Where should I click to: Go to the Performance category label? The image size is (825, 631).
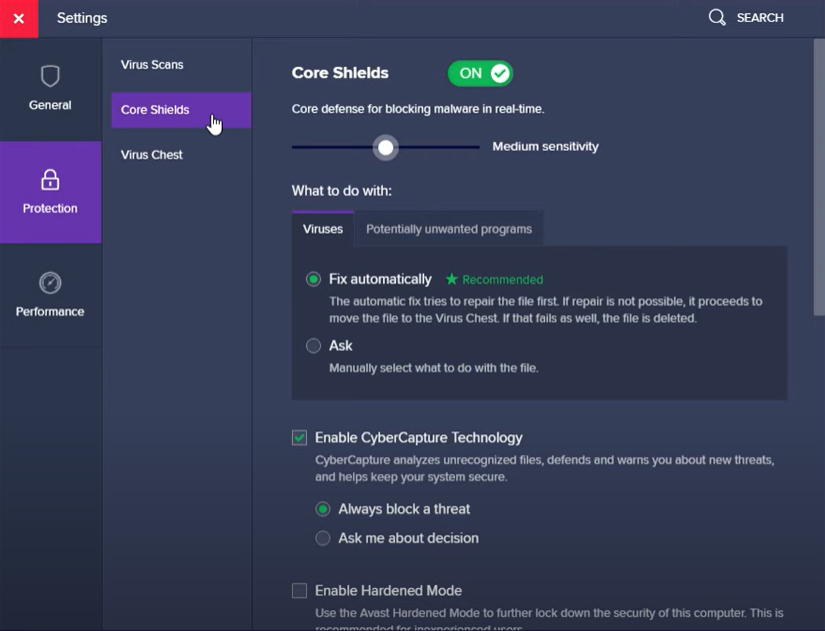tap(50, 312)
